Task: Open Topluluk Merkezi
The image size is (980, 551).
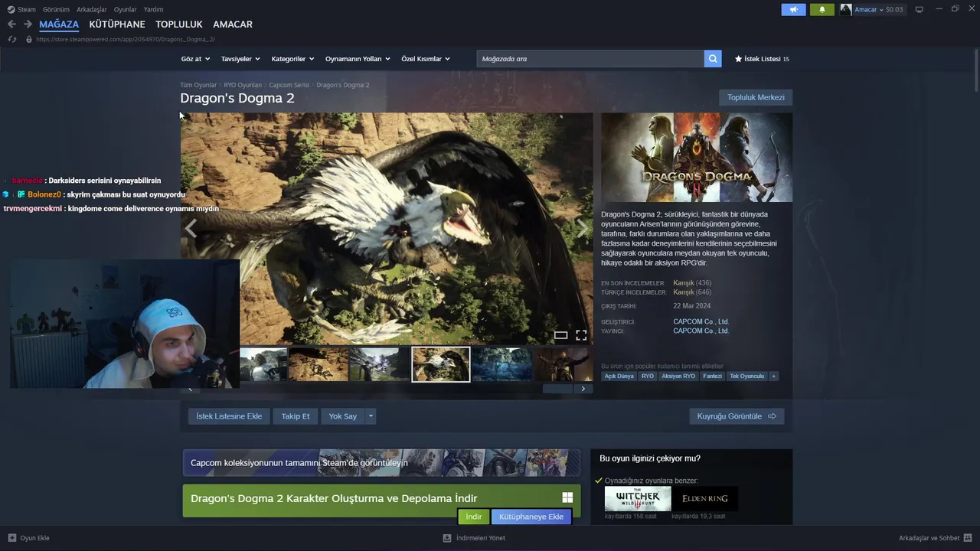Action: [756, 97]
